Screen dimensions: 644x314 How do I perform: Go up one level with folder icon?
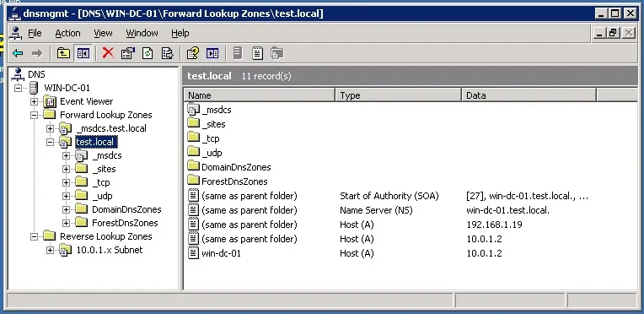click(x=63, y=53)
